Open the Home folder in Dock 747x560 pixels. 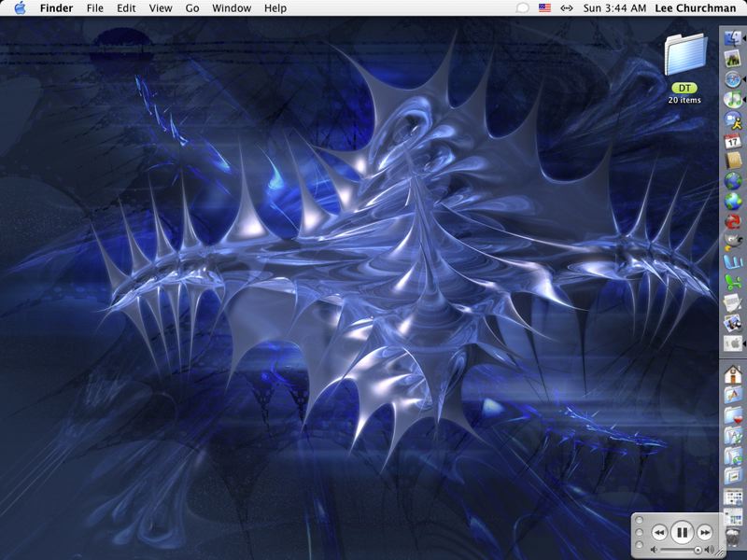733,374
